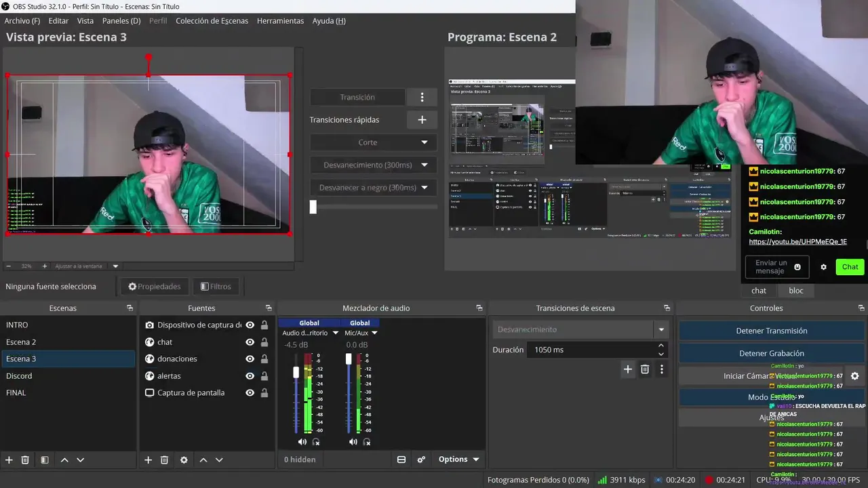Open source Filtros button
This screenshot has width=868, height=488.
click(216, 287)
